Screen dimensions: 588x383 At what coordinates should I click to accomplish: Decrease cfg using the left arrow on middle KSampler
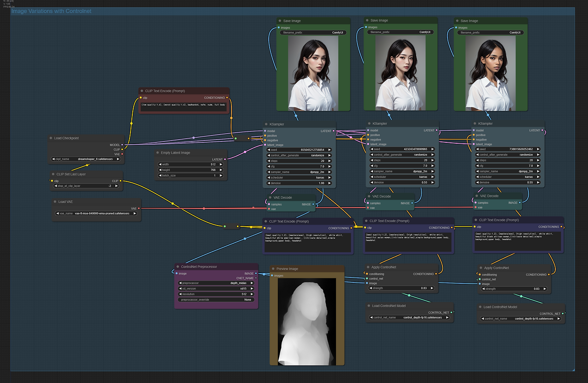point(371,165)
